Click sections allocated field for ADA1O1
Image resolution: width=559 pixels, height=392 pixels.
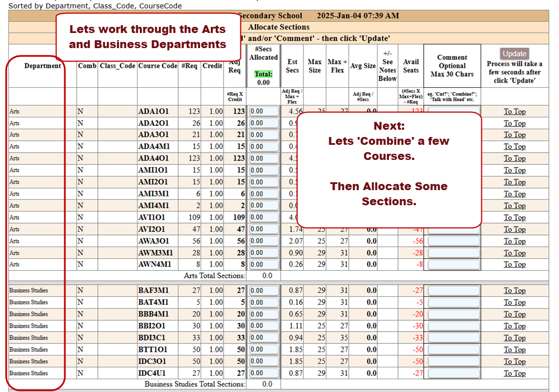(x=264, y=111)
